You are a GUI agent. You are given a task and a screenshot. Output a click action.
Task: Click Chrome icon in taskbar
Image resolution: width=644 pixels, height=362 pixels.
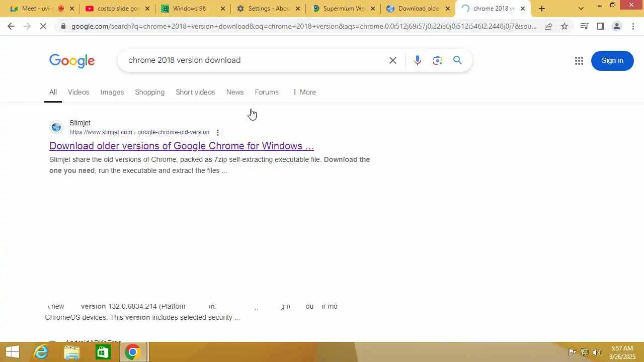tap(133, 352)
